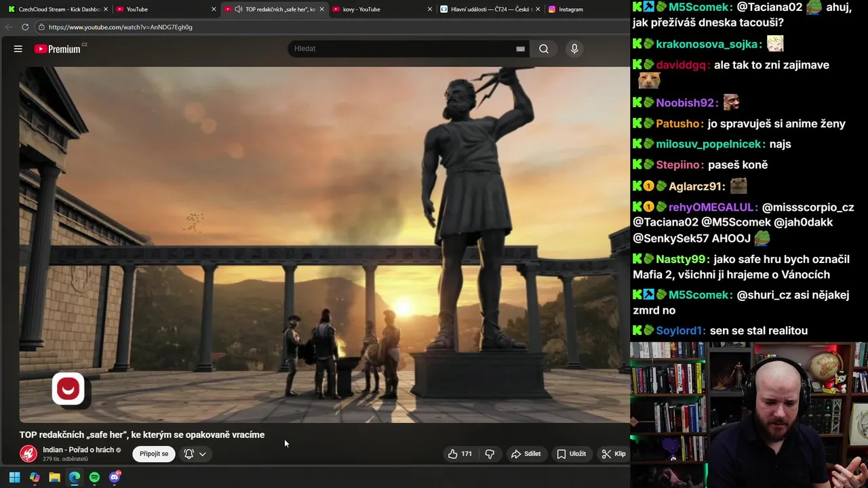The width and height of the screenshot is (868, 488).
Task: Click username M5Scomek in top chat message
Action: point(701,7)
